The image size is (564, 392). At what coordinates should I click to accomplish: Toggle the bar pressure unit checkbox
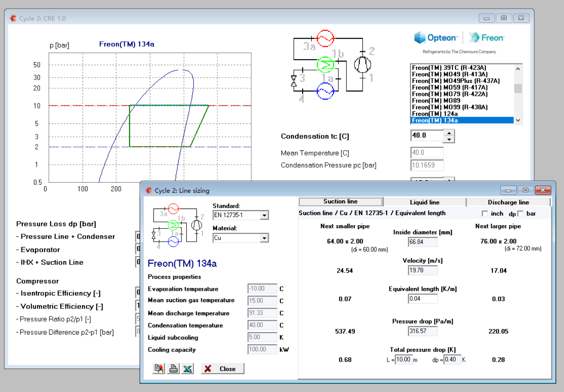click(520, 213)
